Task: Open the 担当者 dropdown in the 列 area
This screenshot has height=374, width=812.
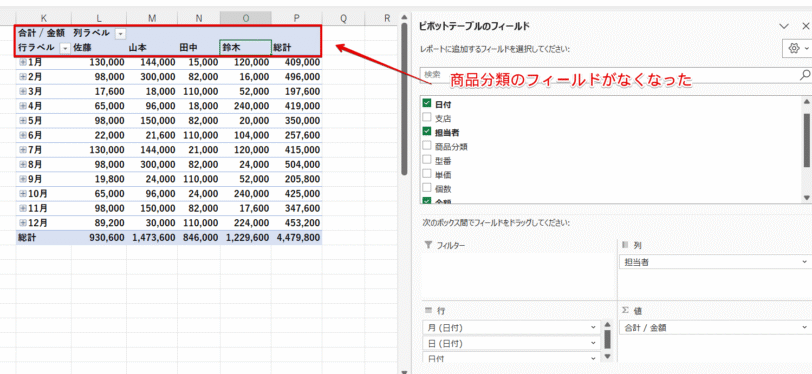Action: (x=805, y=262)
